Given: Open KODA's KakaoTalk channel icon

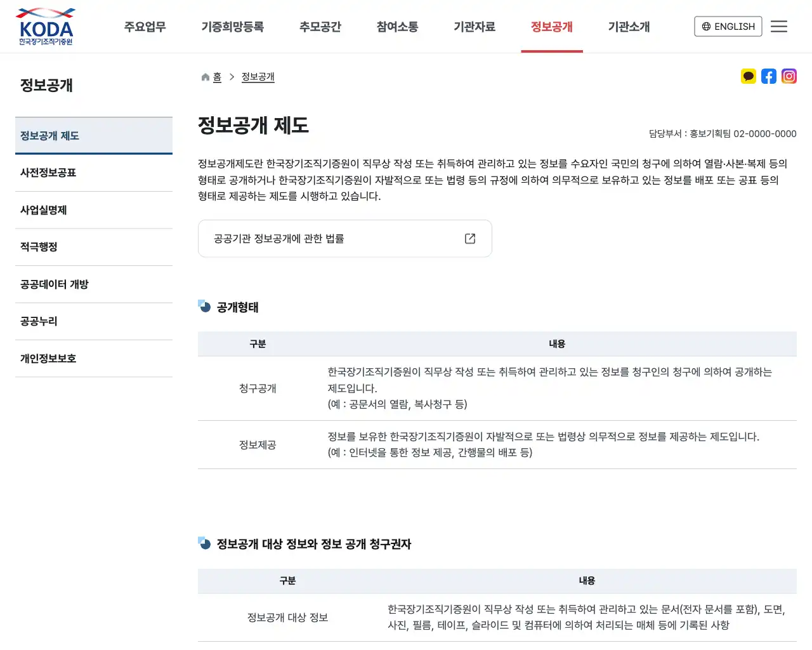Looking at the screenshot, I should (749, 76).
